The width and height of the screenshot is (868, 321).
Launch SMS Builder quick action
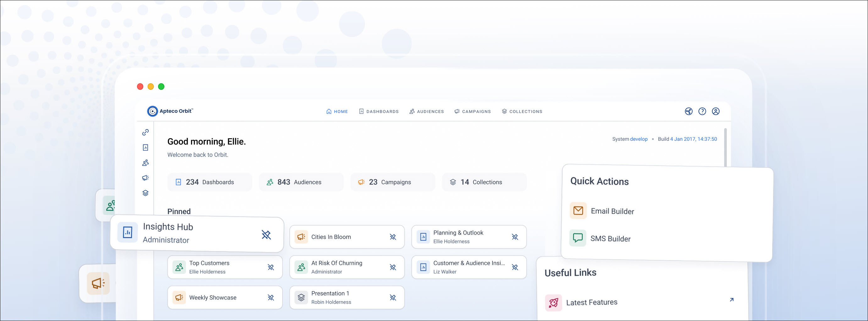tap(600, 238)
